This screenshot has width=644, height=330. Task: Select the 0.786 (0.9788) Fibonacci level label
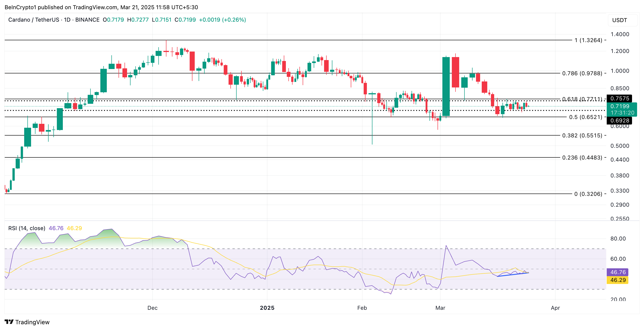[x=582, y=73]
